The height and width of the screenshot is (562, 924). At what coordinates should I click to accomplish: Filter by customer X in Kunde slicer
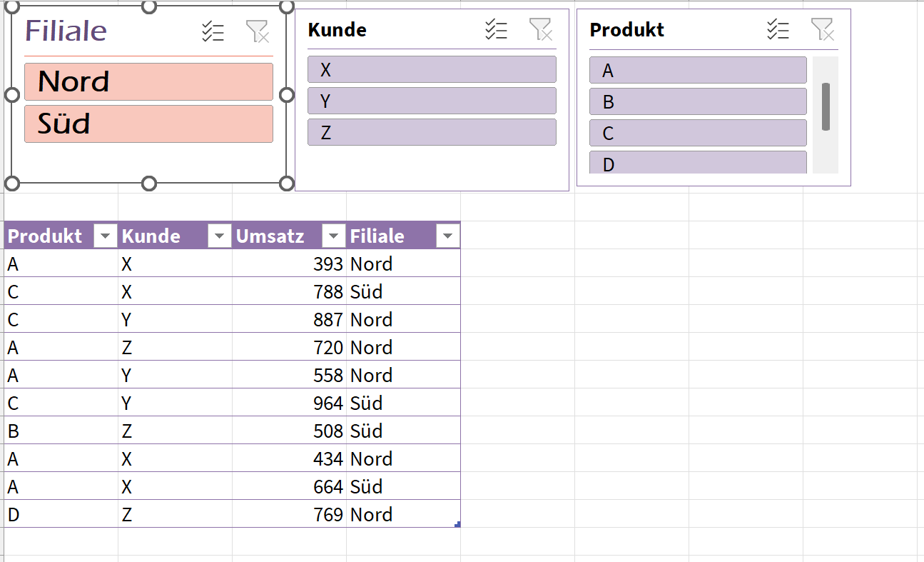pos(432,70)
